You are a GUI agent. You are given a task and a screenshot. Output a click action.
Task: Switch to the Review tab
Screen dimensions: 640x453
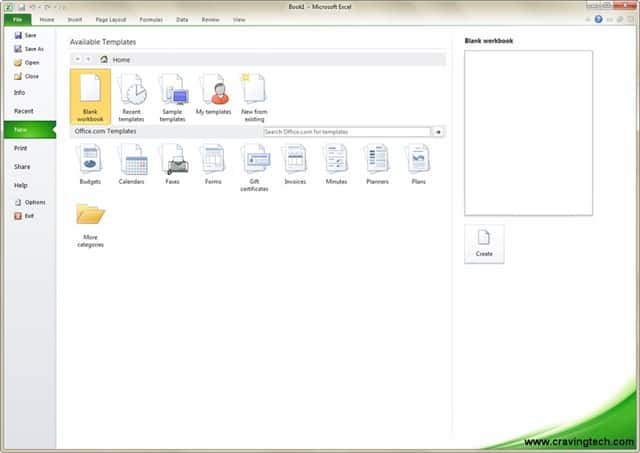click(x=210, y=20)
